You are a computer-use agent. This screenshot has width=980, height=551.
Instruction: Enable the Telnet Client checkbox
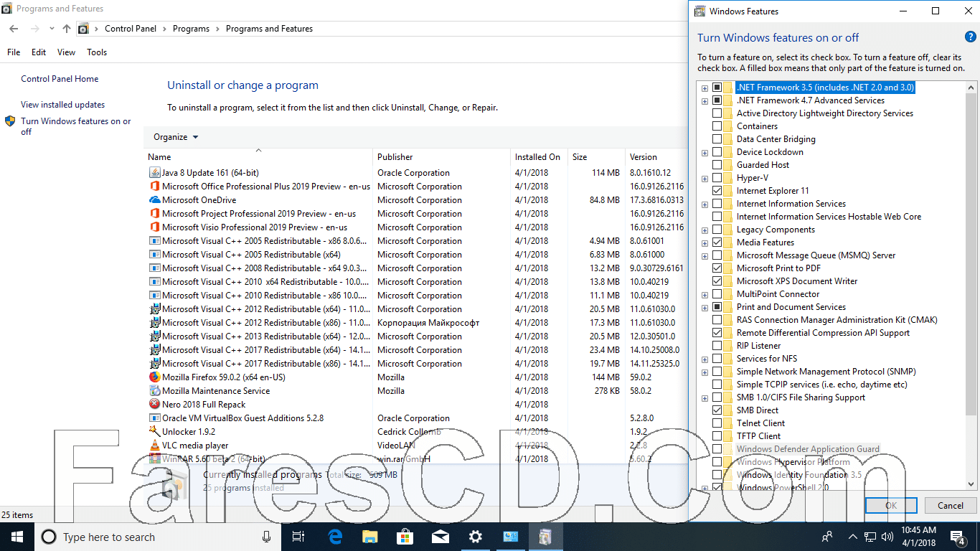click(x=717, y=423)
